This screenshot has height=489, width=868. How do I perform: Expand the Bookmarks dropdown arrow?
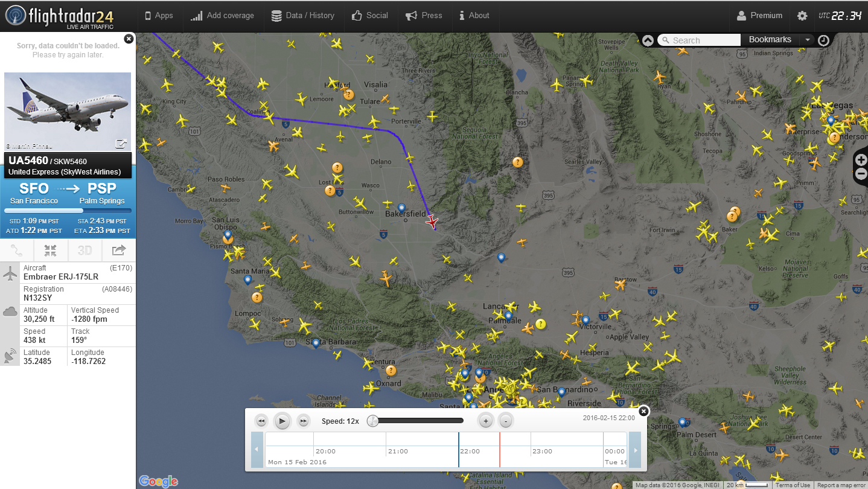point(808,40)
